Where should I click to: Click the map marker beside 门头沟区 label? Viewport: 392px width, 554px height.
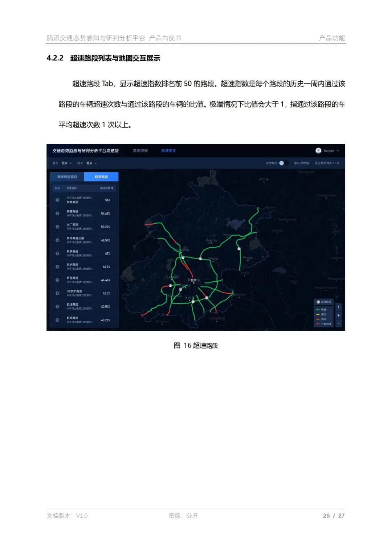point(171,286)
